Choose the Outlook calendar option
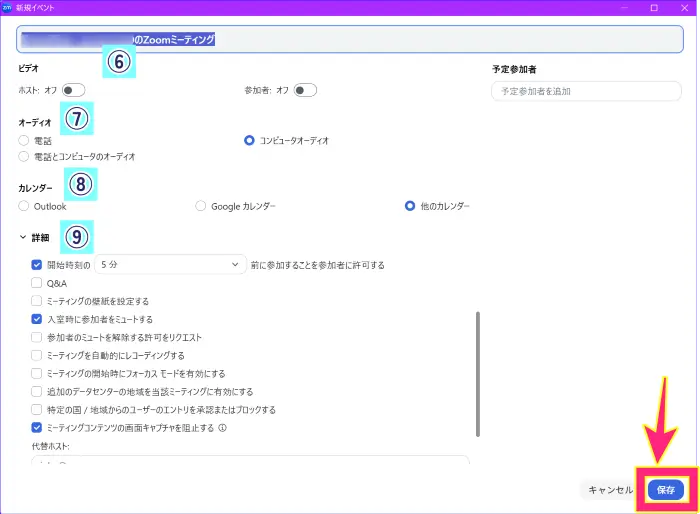Image resolution: width=700 pixels, height=514 pixels. pyautogui.click(x=24, y=206)
